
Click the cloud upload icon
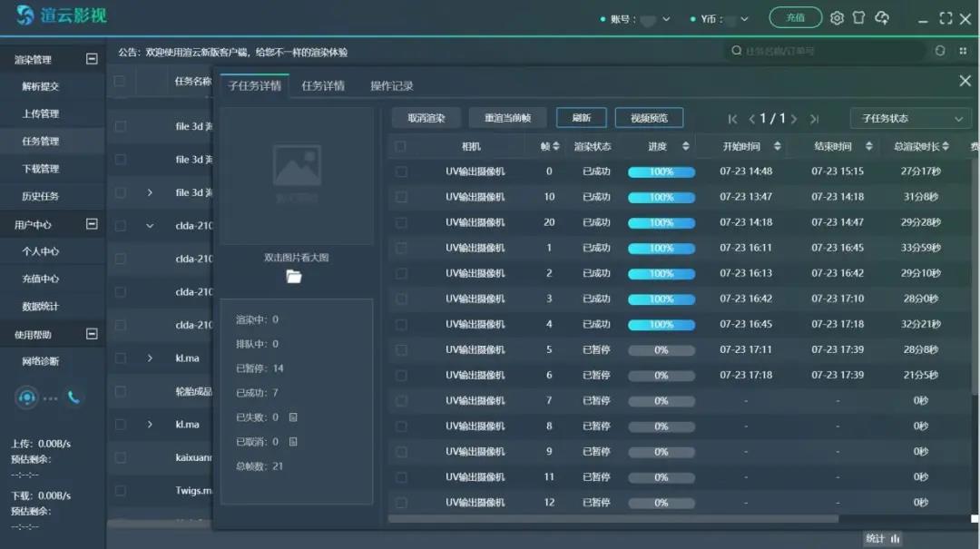pos(882,18)
